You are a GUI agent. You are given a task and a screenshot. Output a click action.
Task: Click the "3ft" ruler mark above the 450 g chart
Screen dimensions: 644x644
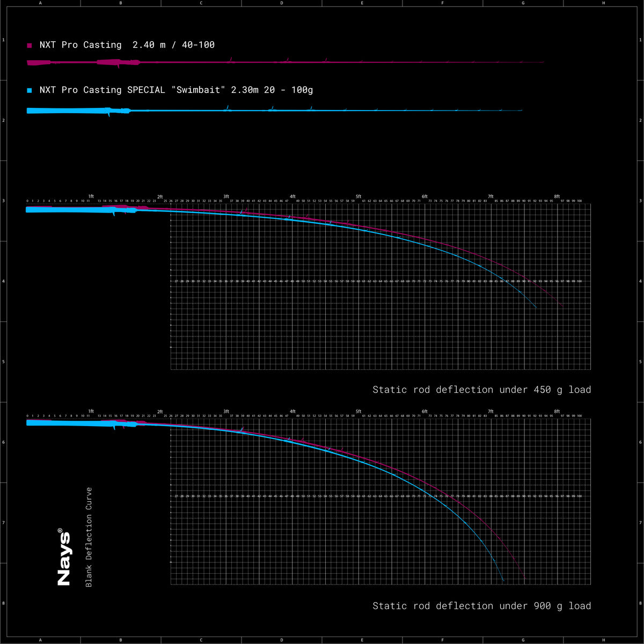coord(226,197)
